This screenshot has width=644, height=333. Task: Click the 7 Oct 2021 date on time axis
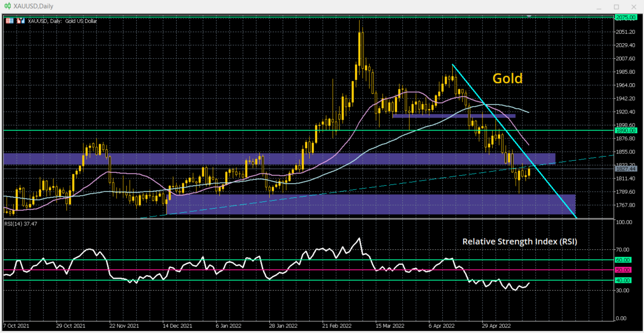(17, 327)
